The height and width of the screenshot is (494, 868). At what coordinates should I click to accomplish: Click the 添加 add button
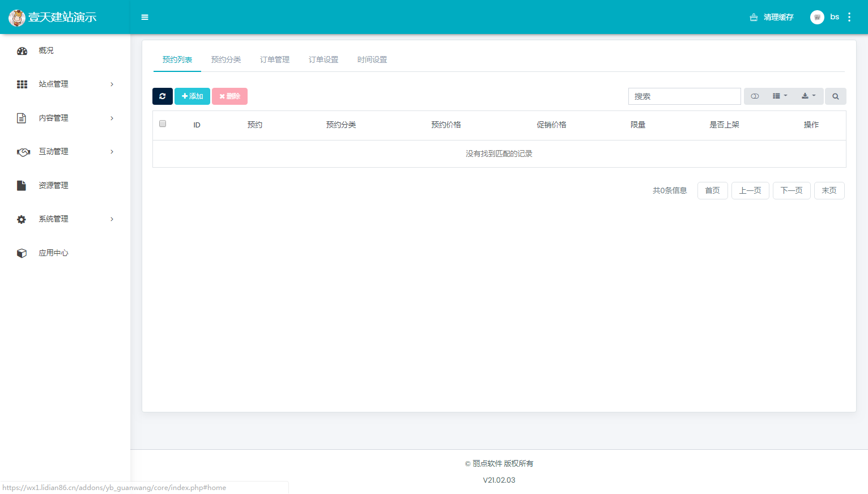pos(192,96)
